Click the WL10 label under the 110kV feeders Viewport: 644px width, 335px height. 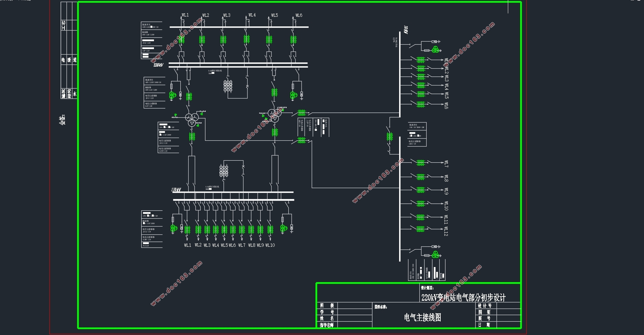tap(270, 245)
